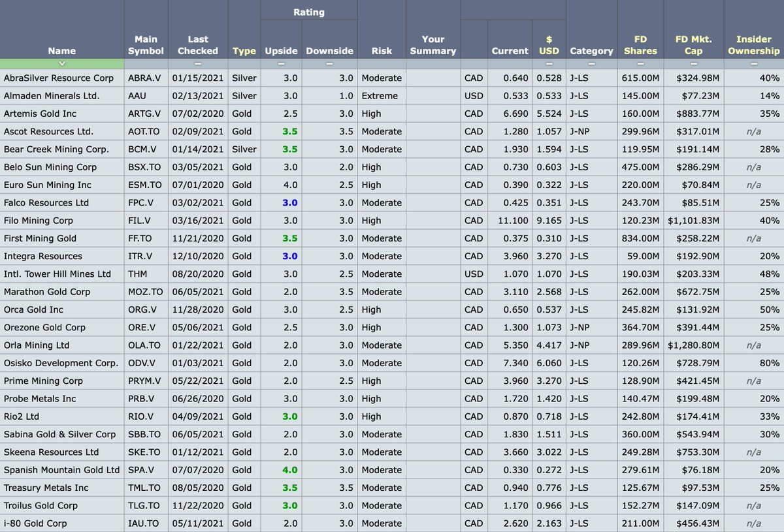Viewport: 784px width, 532px height.
Task: Click green 3.5 upside for First Mining Gold
Action: [289, 238]
